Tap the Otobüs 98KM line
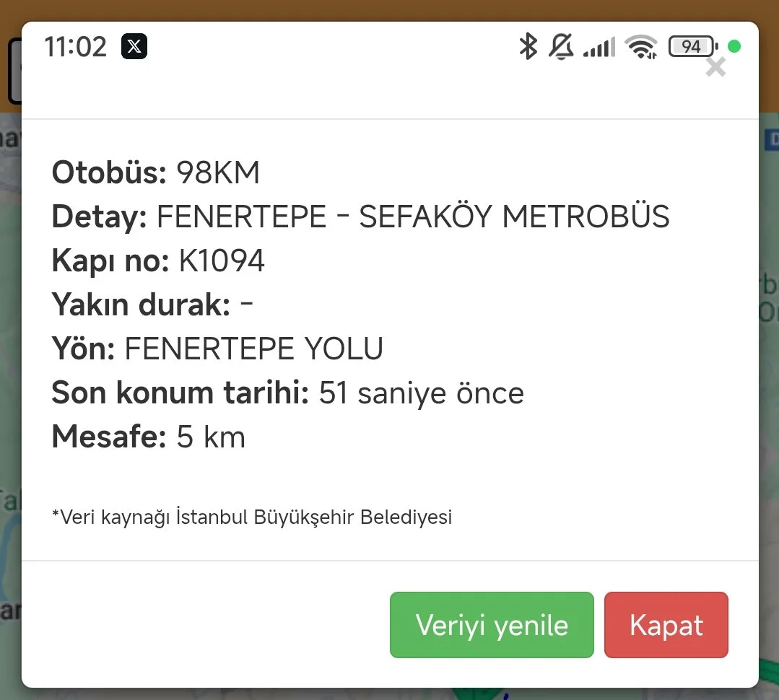 (x=155, y=173)
